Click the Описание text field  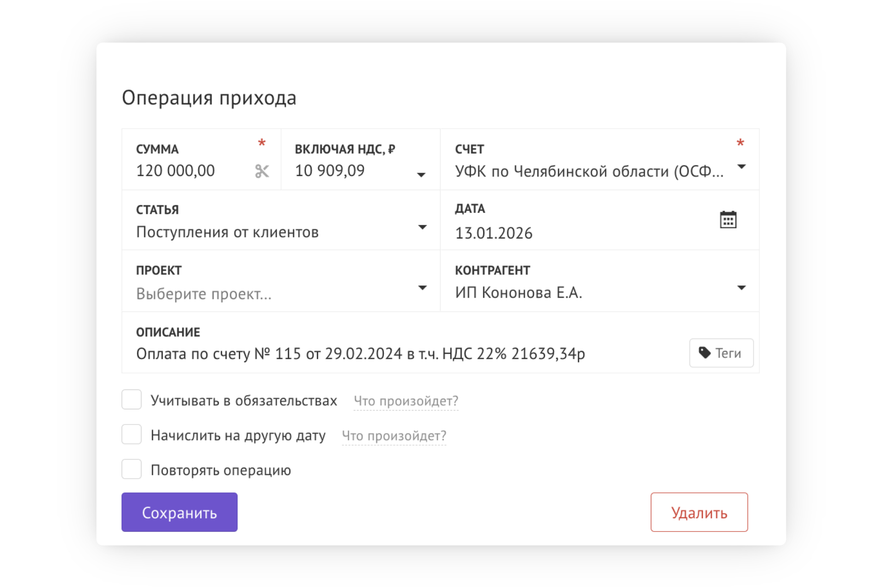tap(360, 354)
